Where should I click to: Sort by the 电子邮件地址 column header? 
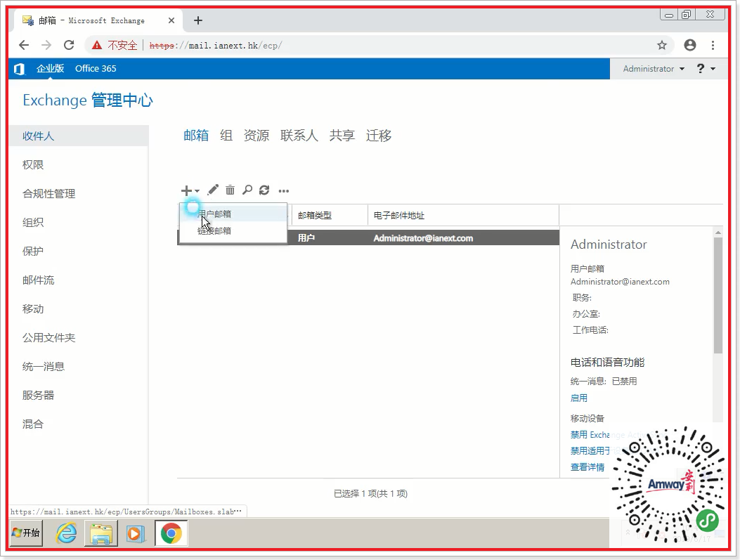[463, 215]
